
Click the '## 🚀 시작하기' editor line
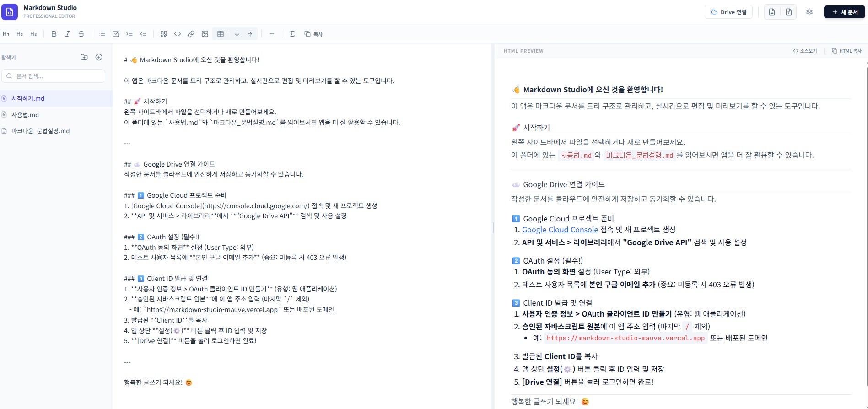(x=146, y=102)
